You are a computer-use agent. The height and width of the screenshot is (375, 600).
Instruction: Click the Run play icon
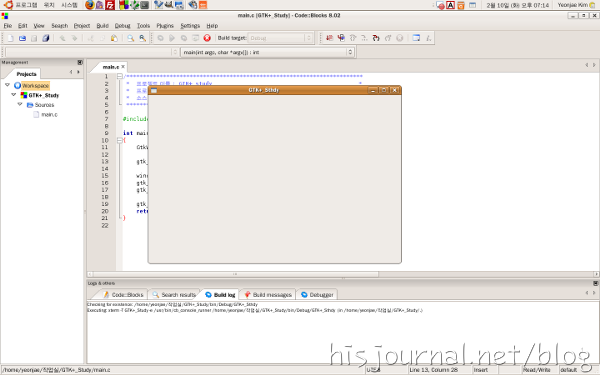[172, 38]
